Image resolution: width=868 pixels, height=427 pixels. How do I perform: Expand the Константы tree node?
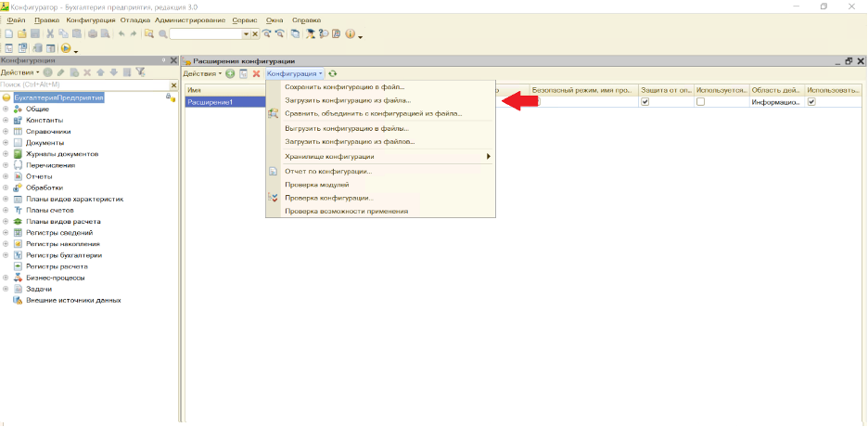6,120
